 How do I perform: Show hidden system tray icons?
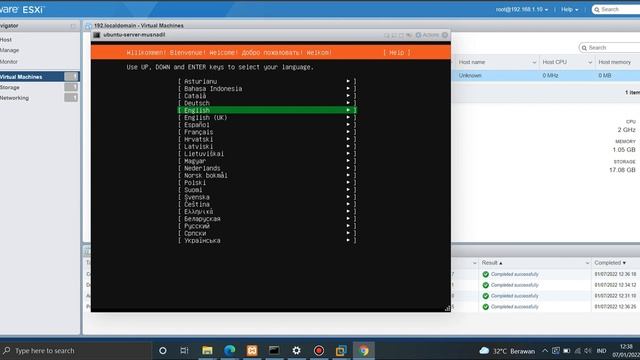[x=545, y=351]
